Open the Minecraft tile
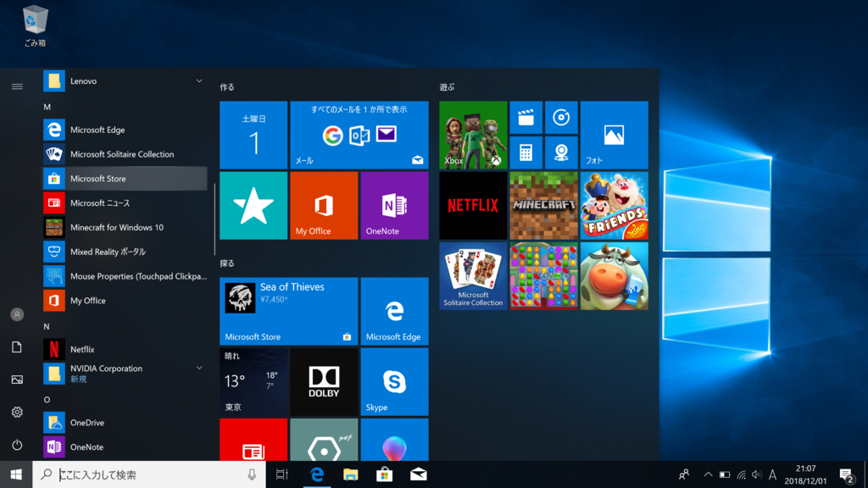868x488 pixels. click(x=543, y=205)
